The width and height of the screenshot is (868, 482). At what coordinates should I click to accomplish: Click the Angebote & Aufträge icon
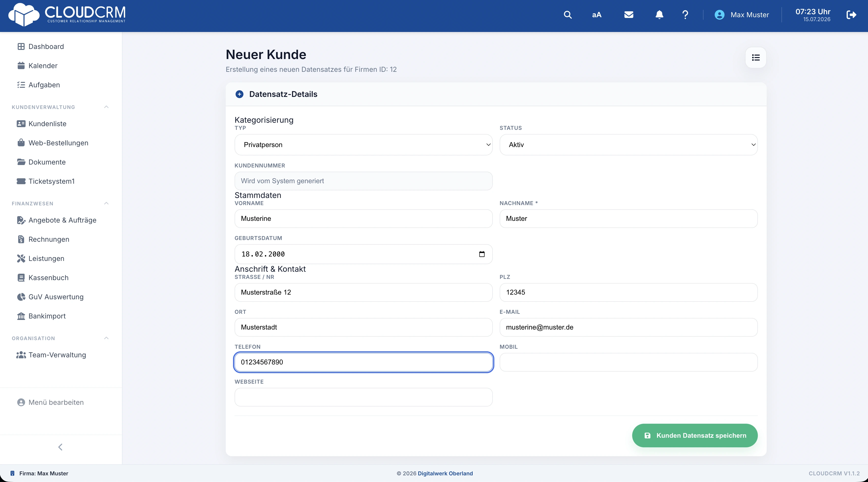tap(21, 220)
